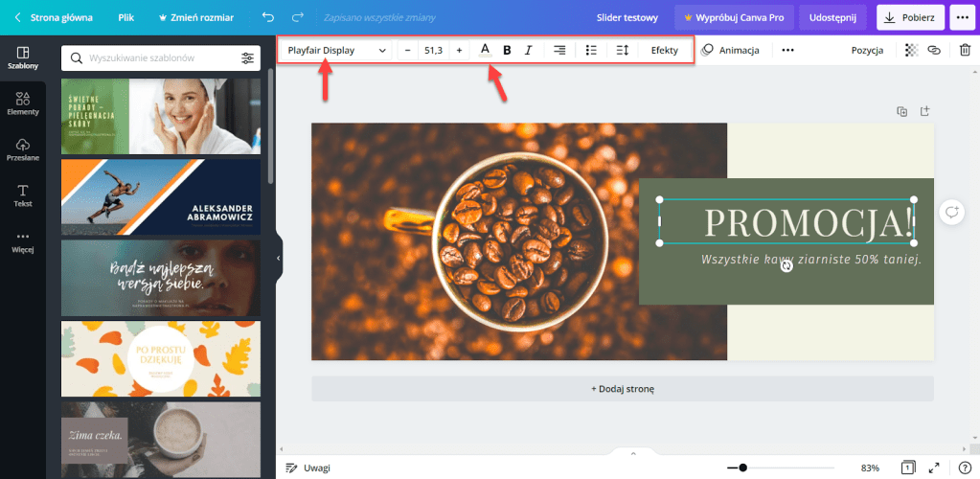This screenshot has width=980, height=479.
Task: Open the Plik menu
Action: pos(126,17)
